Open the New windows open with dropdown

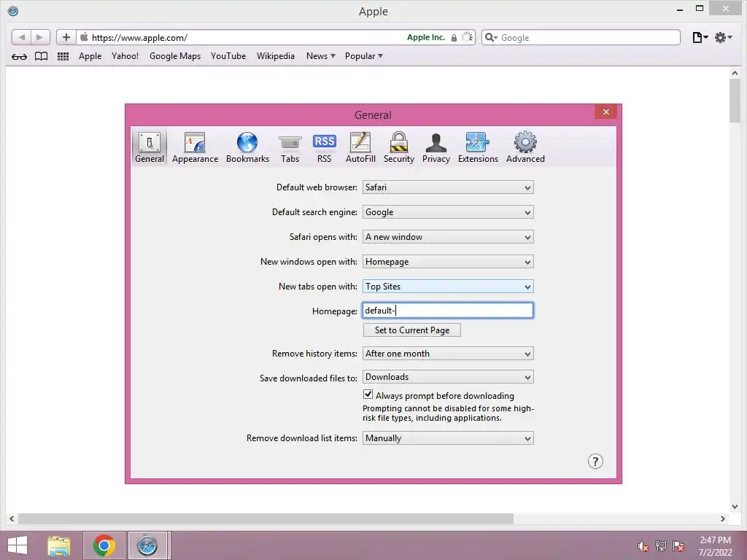click(x=448, y=262)
